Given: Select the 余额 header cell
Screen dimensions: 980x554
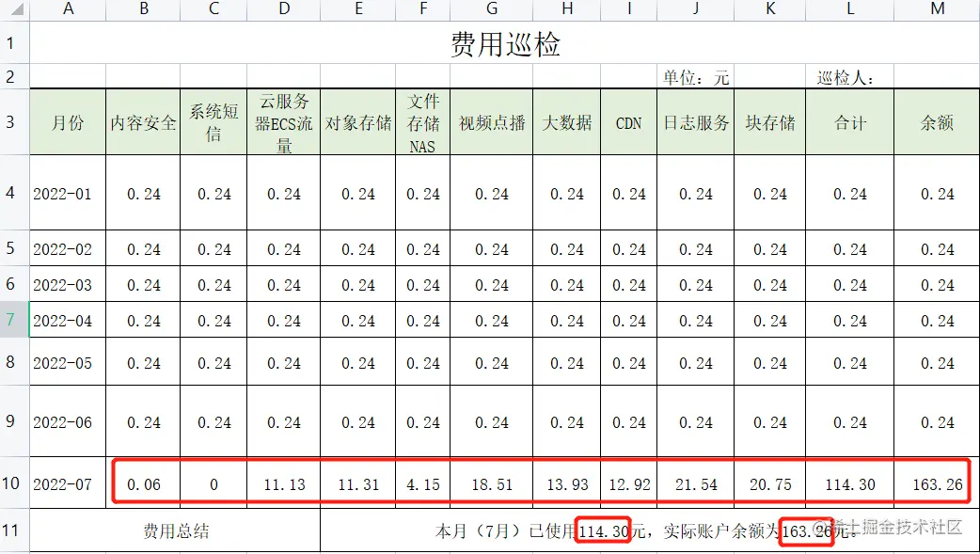Looking at the screenshot, I should point(937,122).
